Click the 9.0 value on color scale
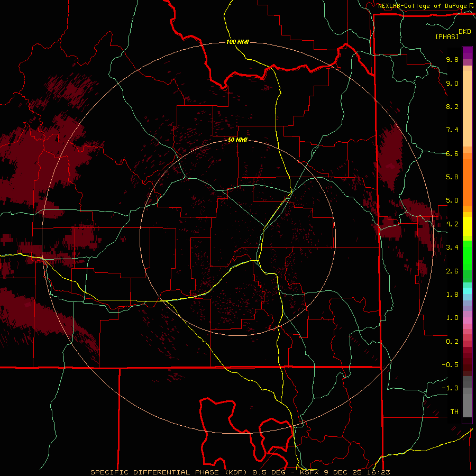This screenshot has height=476, width=476. 452,83
